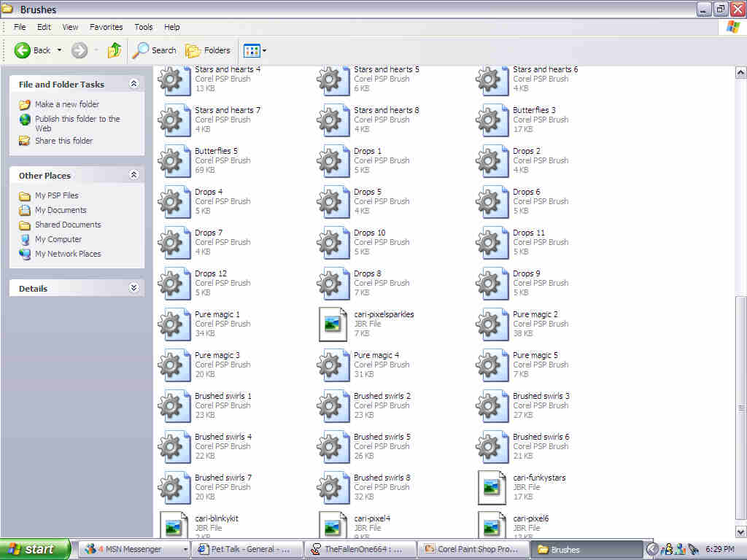Click Share this folder link

63,141
